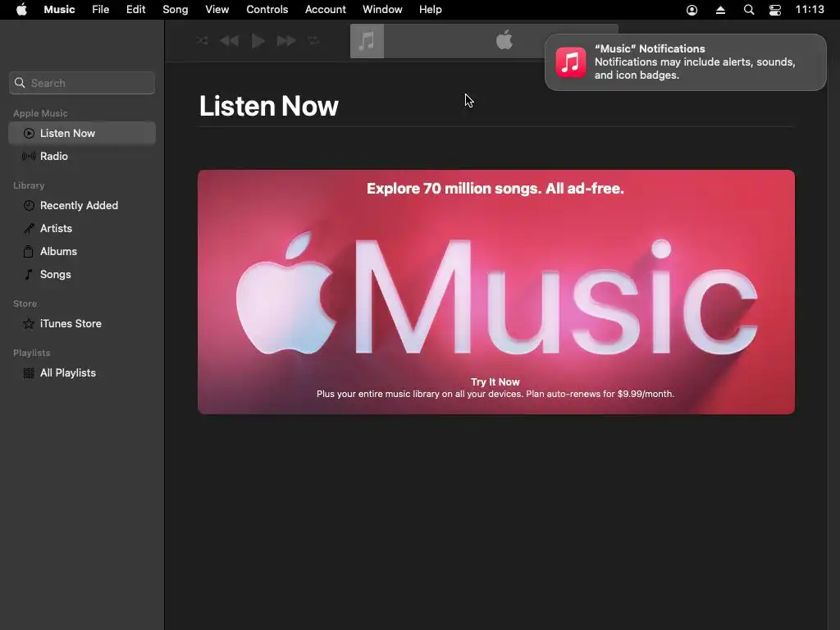Click the eject icon in menu bar

pyautogui.click(x=720, y=10)
